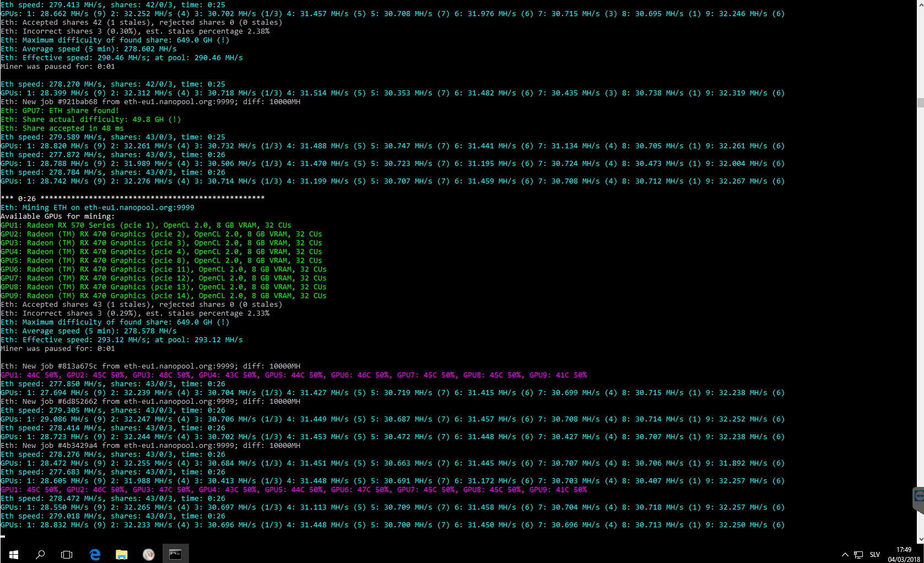Viewport: 924px width, 563px height.
Task: Click 'Effective speed: 290.46 MH/s' line
Action: click(122, 58)
